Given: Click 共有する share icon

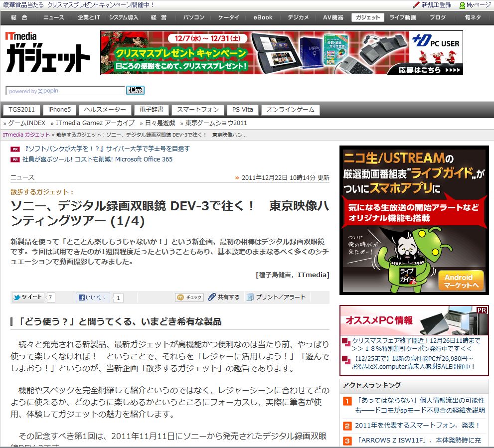Looking at the screenshot, I should (x=224, y=297).
